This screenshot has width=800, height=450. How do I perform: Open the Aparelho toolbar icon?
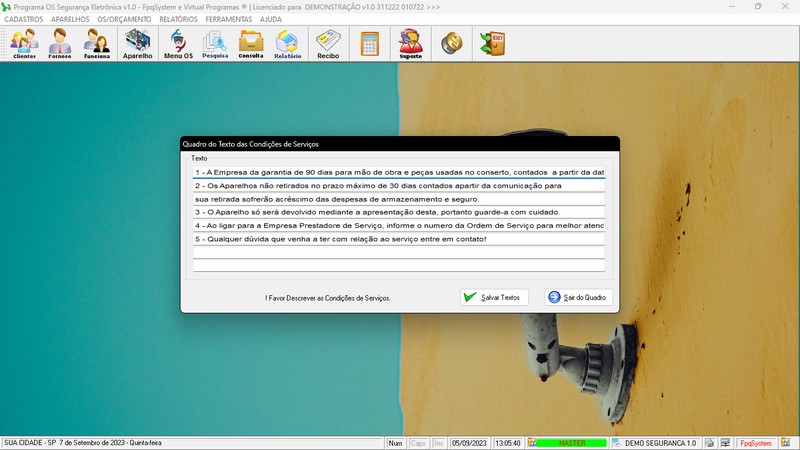click(x=137, y=44)
